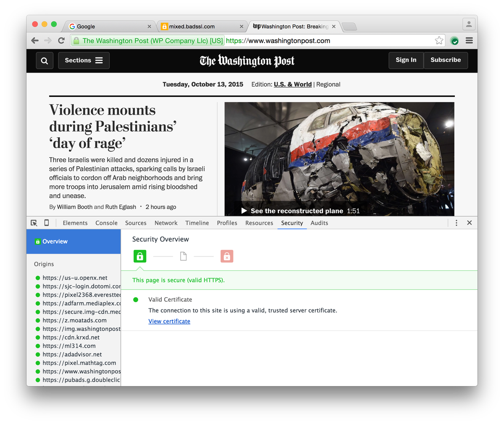Open the Elements panel in DevTools
The height and width of the screenshot is (424, 504).
pos(75,223)
